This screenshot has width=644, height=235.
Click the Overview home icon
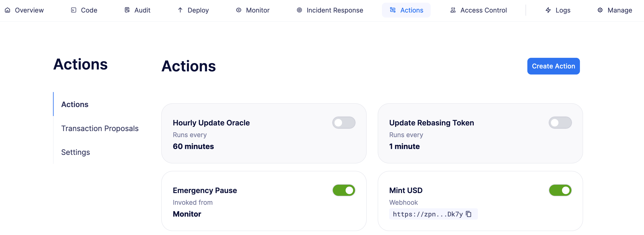pos(8,10)
